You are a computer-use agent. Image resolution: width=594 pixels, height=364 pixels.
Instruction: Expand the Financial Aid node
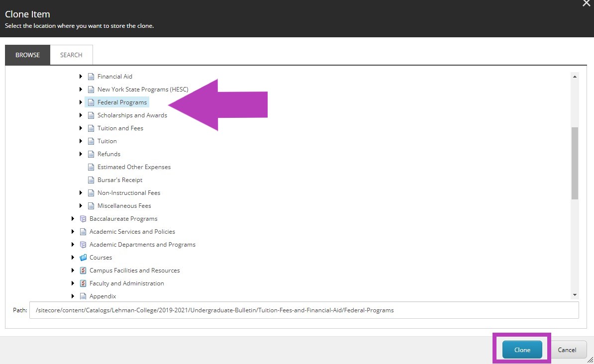(x=81, y=77)
